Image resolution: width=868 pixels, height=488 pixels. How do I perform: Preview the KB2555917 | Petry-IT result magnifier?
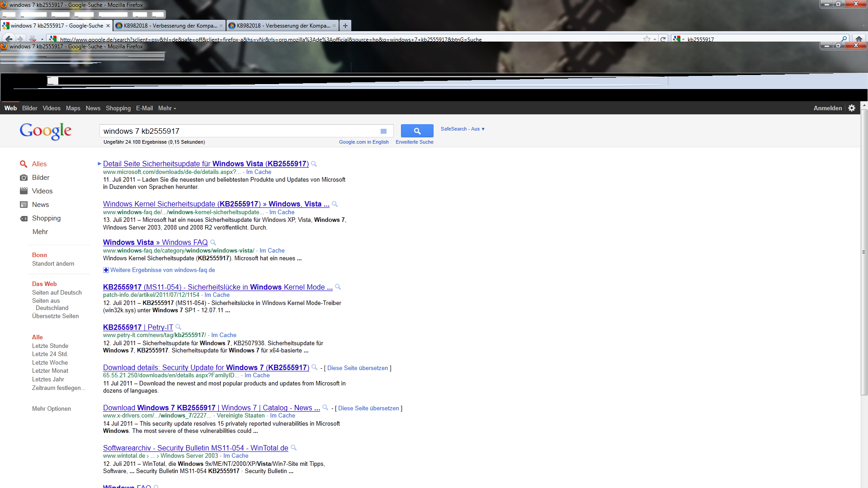(x=179, y=327)
